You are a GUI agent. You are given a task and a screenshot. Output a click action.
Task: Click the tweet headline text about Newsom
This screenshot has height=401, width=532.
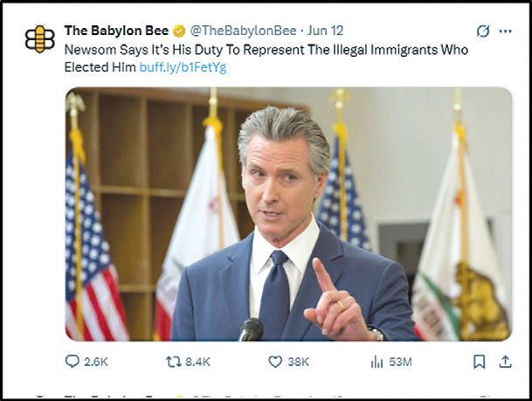point(266,59)
